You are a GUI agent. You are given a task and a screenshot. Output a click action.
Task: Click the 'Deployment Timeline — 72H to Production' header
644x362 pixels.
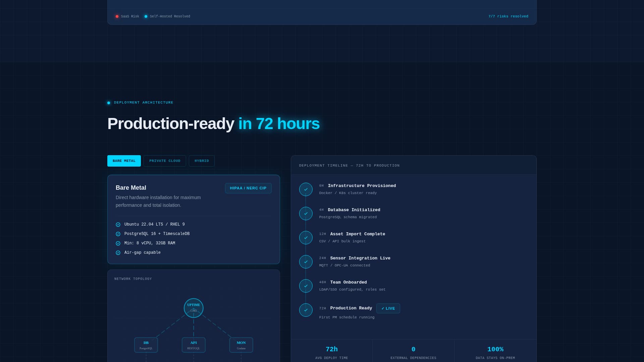click(349, 166)
